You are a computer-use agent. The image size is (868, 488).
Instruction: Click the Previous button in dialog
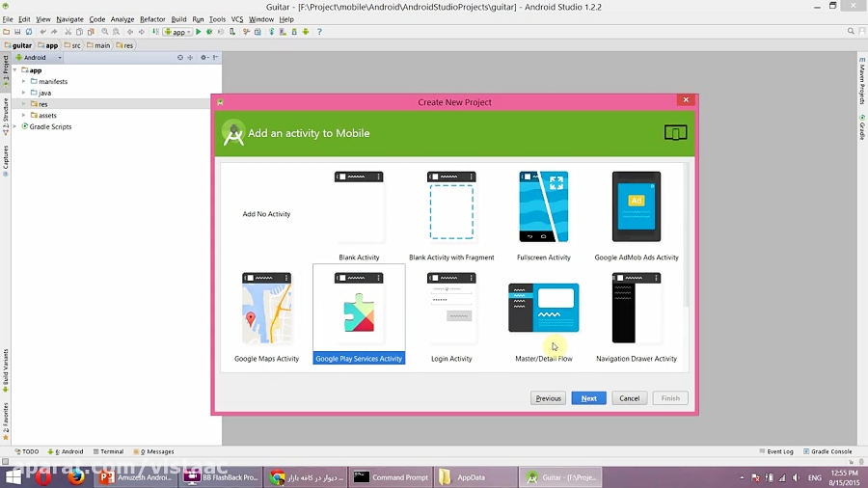(548, 398)
